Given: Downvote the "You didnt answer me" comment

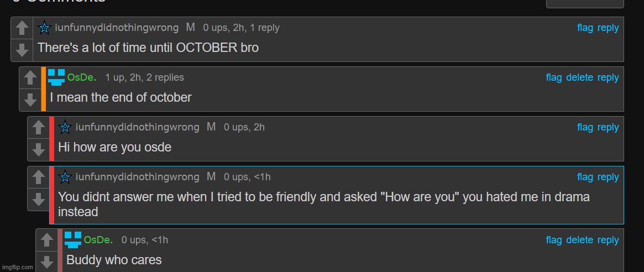Looking at the screenshot, I should 38,199.
